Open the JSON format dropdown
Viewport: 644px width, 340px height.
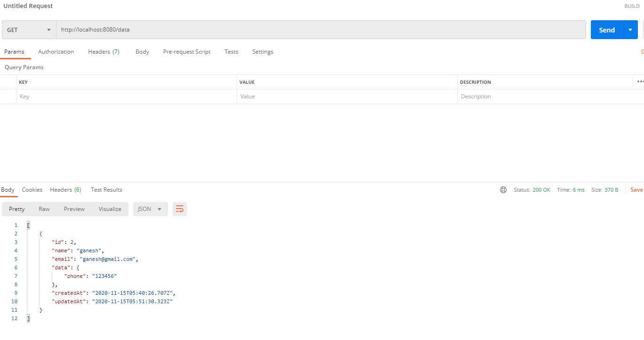(x=150, y=209)
